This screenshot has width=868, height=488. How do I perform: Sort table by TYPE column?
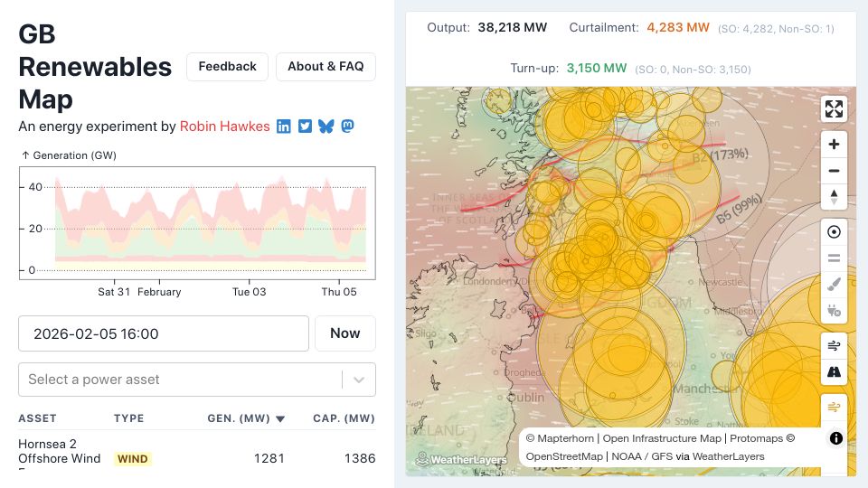[129, 418]
